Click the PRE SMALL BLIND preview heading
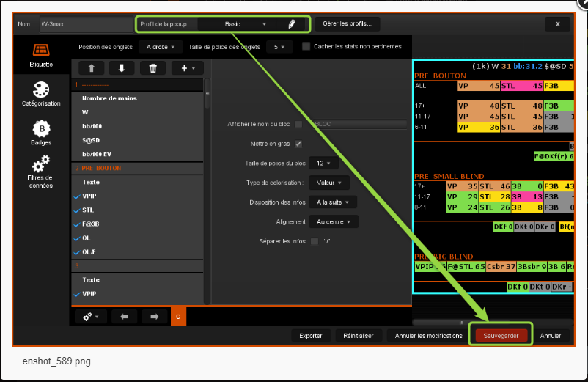The height and width of the screenshot is (382, 588). coord(449,176)
